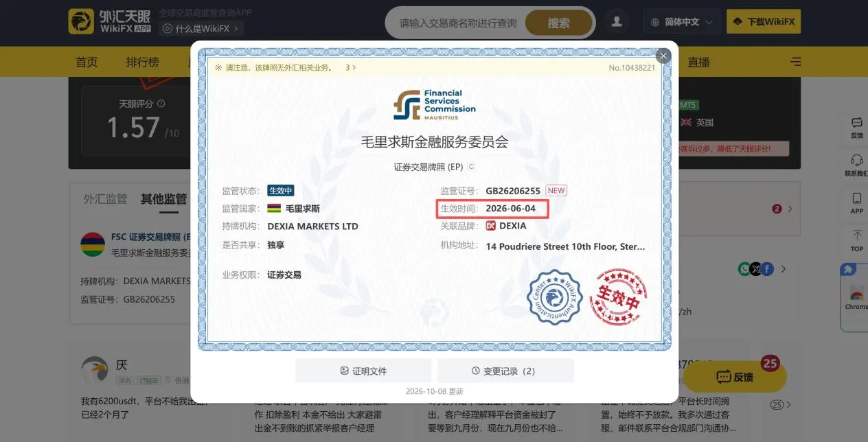
Task: Switch to the 外汇监管 tab
Action: point(105,199)
